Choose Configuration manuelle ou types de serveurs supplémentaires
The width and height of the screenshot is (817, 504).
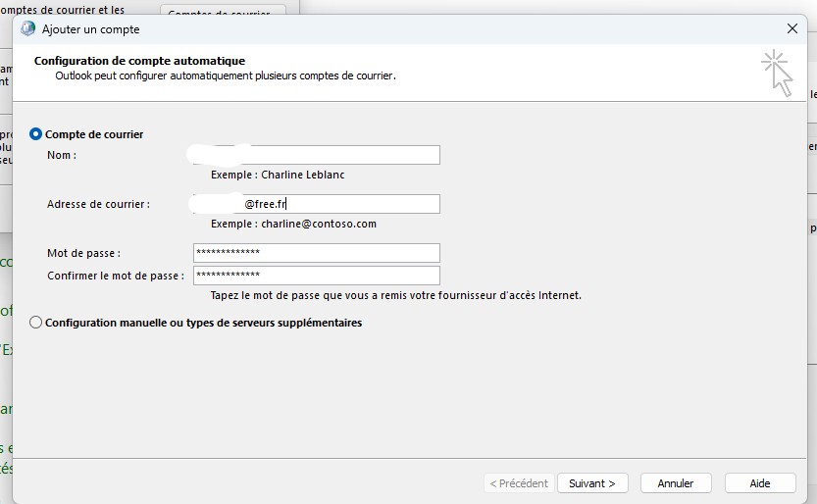point(35,323)
